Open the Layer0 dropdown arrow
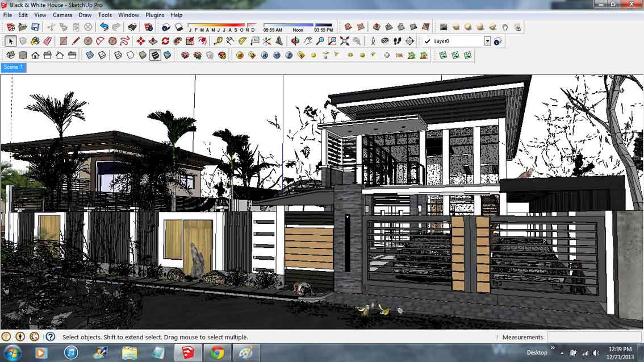This screenshot has height=362, width=644. 487,41
